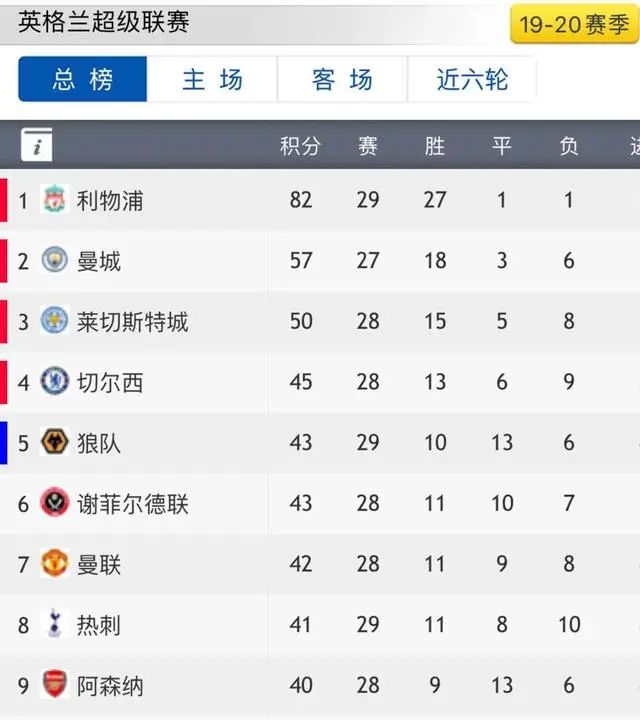The width and height of the screenshot is (640, 720).
Task: Sort by the 胜 column header
Action: (x=435, y=146)
